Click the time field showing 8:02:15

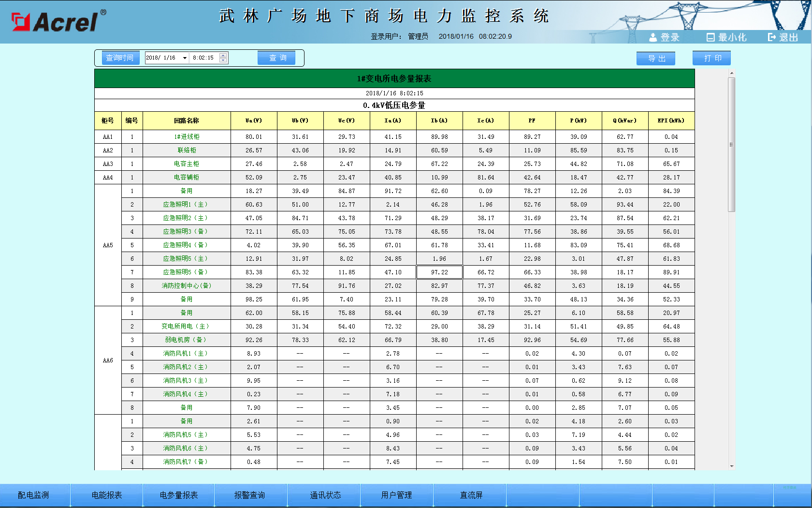(203, 58)
